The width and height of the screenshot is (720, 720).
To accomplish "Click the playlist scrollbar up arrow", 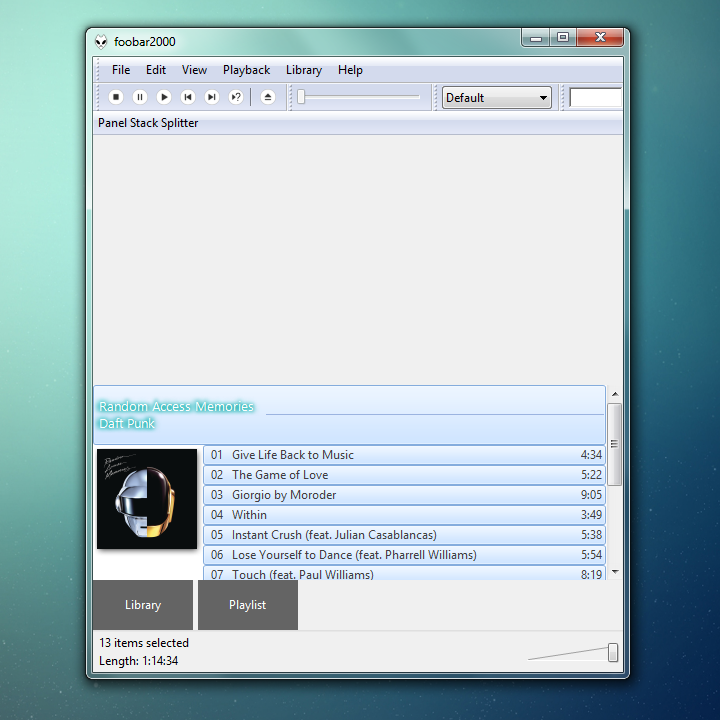I will (x=615, y=394).
